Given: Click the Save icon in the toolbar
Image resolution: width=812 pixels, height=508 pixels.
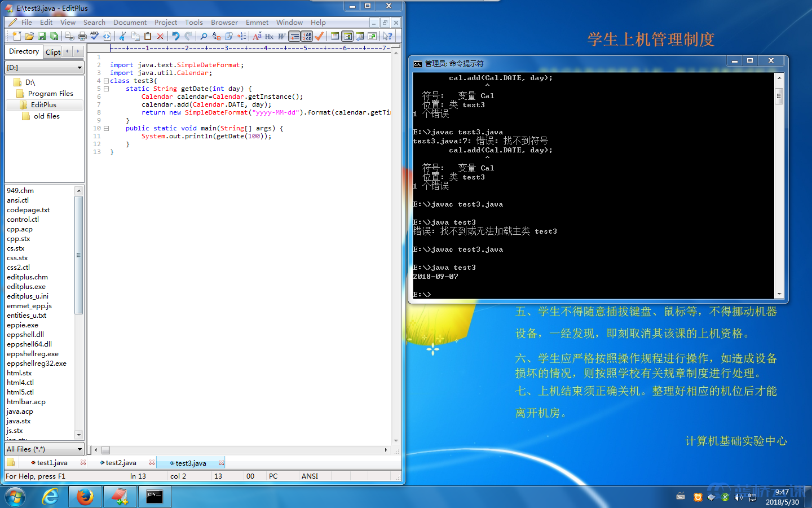Looking at the screenshot, I should (x=42, y=36).
